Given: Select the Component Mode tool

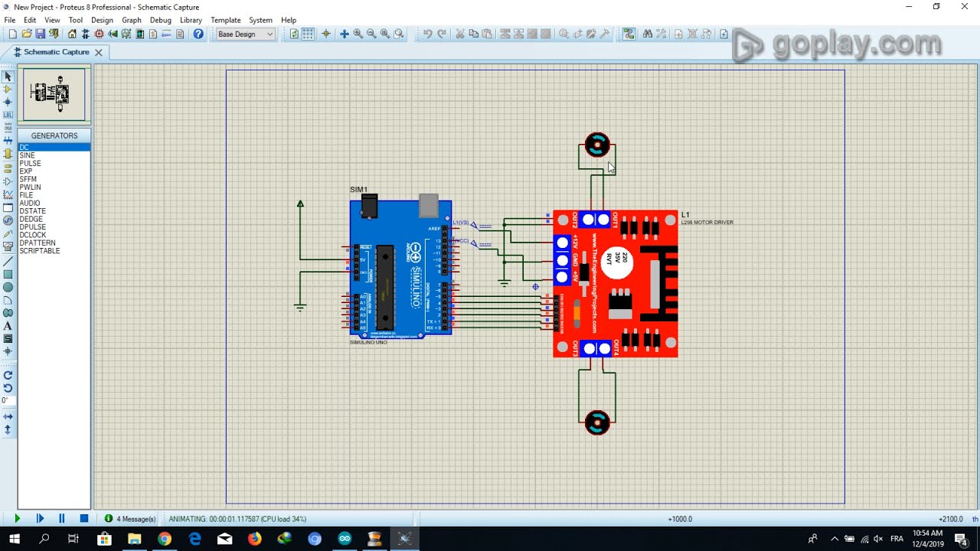Looking at the screenshot, I should pyautogui.click(x=8, y=90).
